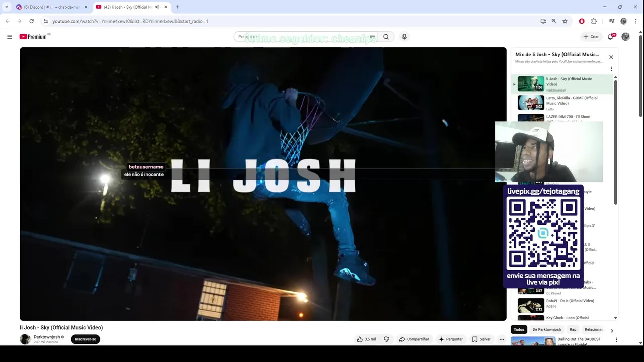Save the video with Salvar
The height and width of the screenshot is (362, 644).
pos(481,339)
